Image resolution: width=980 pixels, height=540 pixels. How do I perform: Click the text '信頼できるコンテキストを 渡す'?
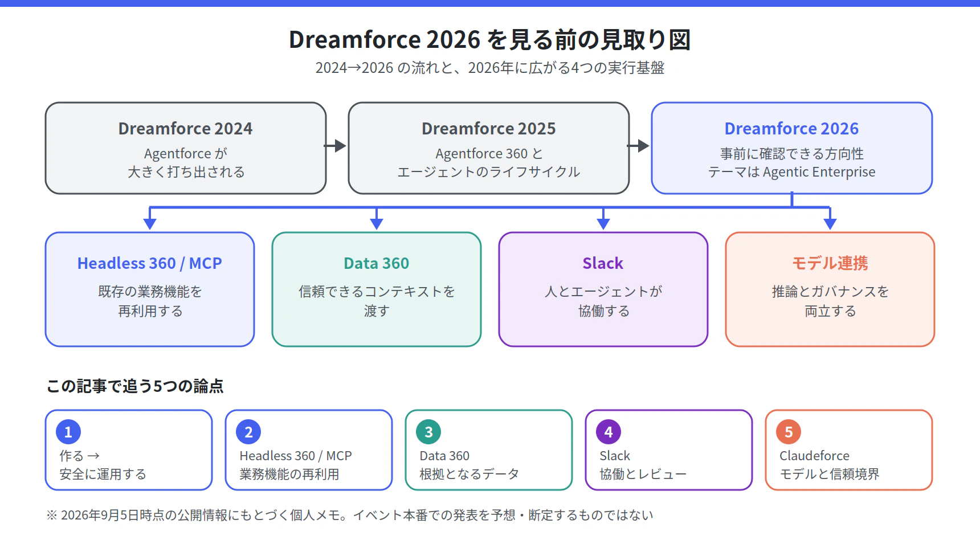pyautogui.click(x=377, y=301)
